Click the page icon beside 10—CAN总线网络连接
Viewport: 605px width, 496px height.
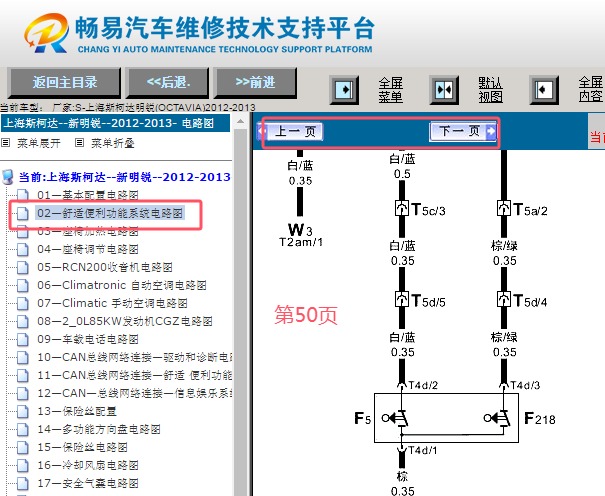tap(23, 358)
